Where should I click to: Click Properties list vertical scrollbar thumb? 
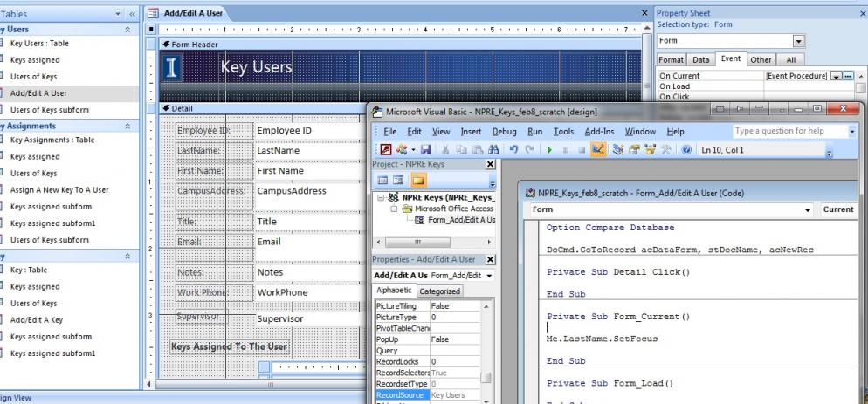pos(486,378)
